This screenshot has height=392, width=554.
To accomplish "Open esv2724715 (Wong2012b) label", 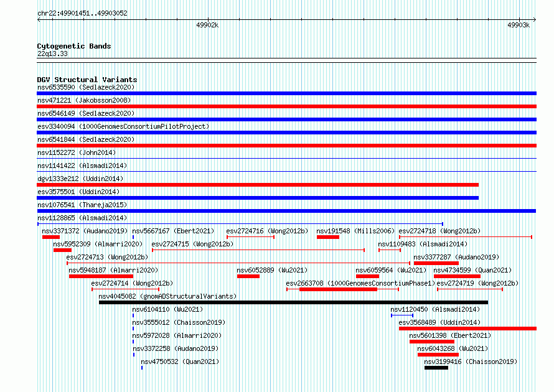I will 192,244.
